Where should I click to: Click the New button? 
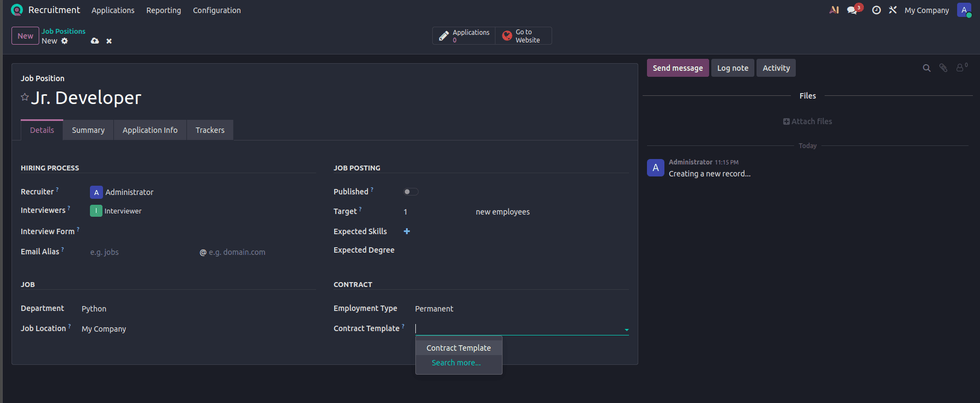click(25, 36)
